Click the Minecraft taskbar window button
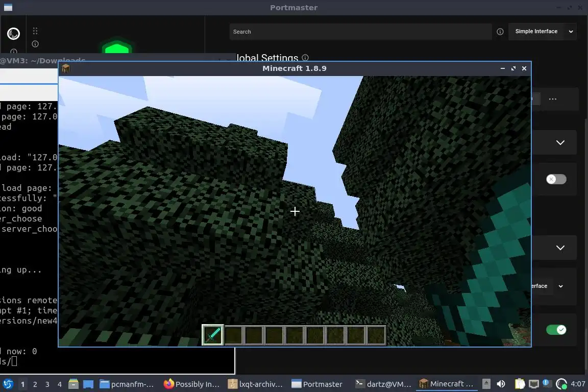Viewport: 588px width, 392px height. [446, 384]
